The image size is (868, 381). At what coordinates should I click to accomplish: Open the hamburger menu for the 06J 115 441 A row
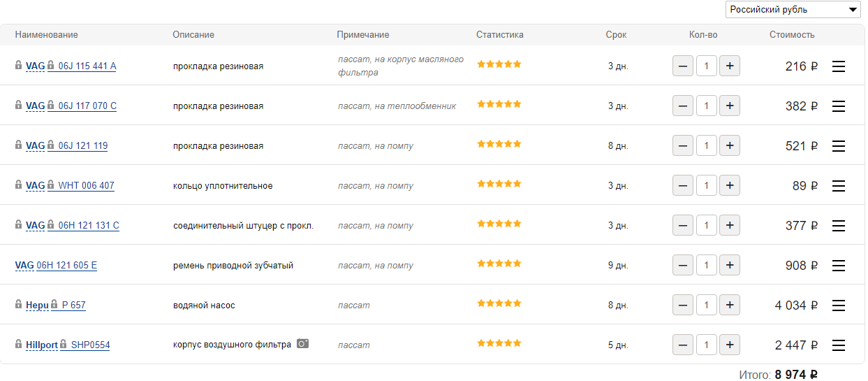tap(839, 66)
